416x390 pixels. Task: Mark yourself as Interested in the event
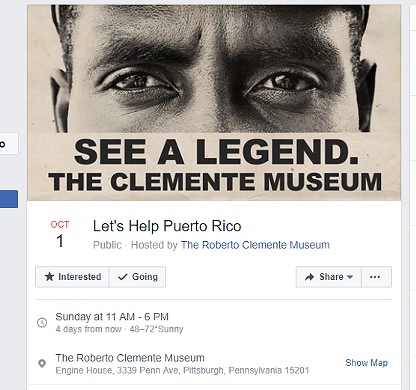pyautogui.click(x=72, y=277)
